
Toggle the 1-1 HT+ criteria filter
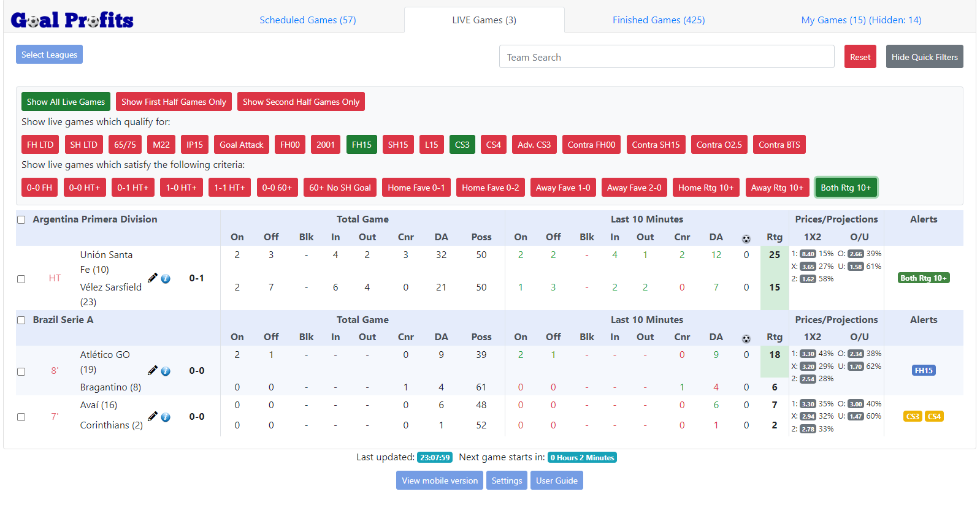click(229, 188)
